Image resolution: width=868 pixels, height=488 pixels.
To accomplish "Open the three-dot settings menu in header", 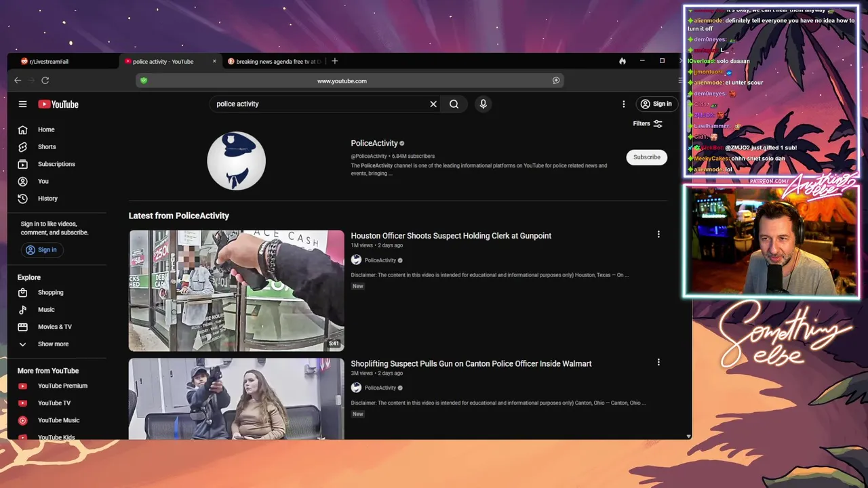I will coord(624,104).
